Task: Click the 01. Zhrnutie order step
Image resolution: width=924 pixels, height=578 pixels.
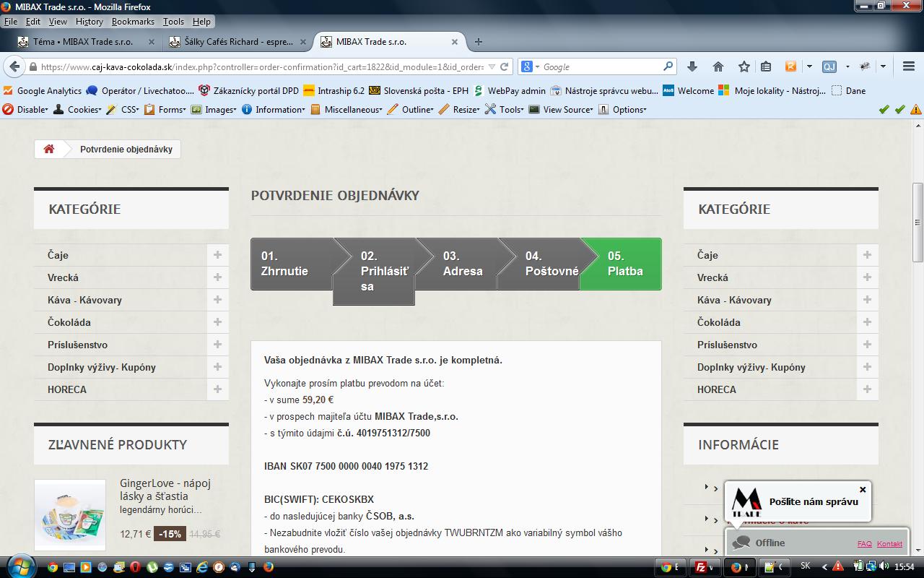Action: [292, 264]
